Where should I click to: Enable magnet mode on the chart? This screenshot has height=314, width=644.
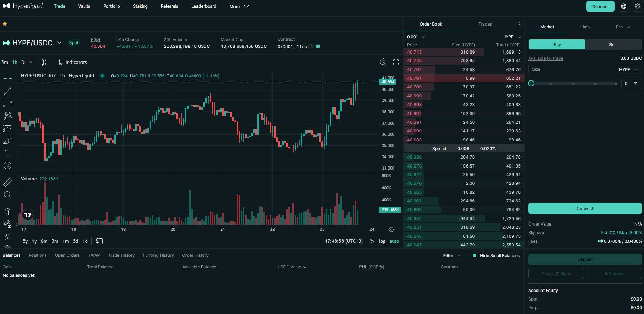8,212
